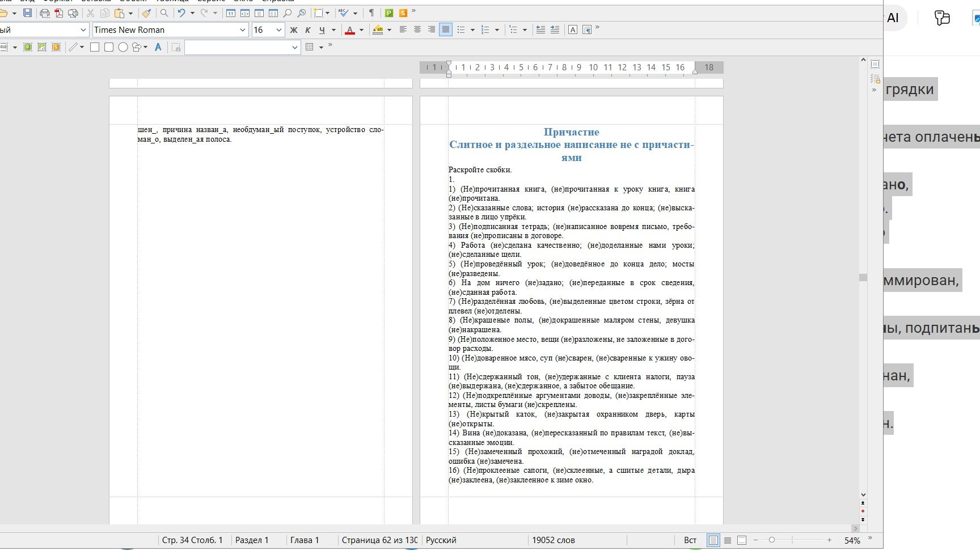This screenshot has width=980, height=551.
Task: Export the document as PDF
Action: click(x=59, y=12)
